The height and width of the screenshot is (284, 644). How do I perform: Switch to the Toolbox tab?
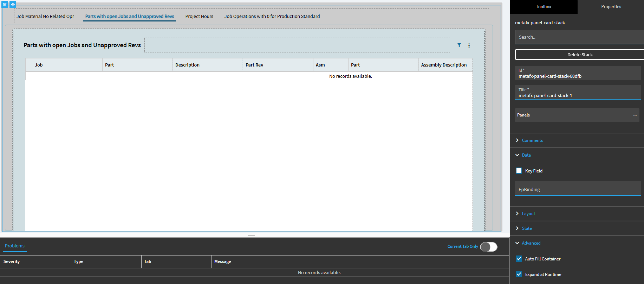click(544, 7)
